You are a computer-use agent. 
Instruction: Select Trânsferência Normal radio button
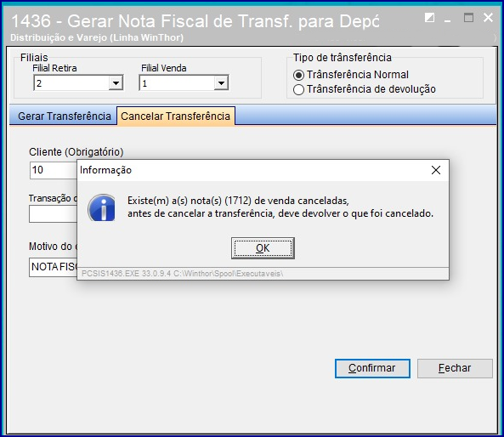[x=298, y=76]
